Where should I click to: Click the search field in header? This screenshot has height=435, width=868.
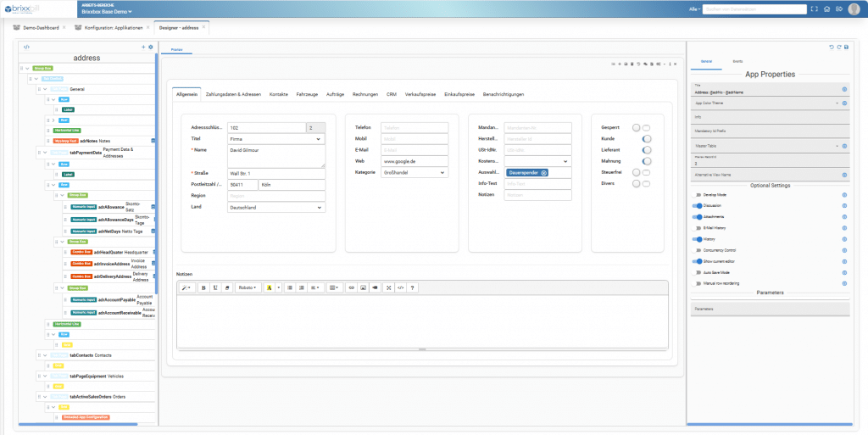pos(754,8)
